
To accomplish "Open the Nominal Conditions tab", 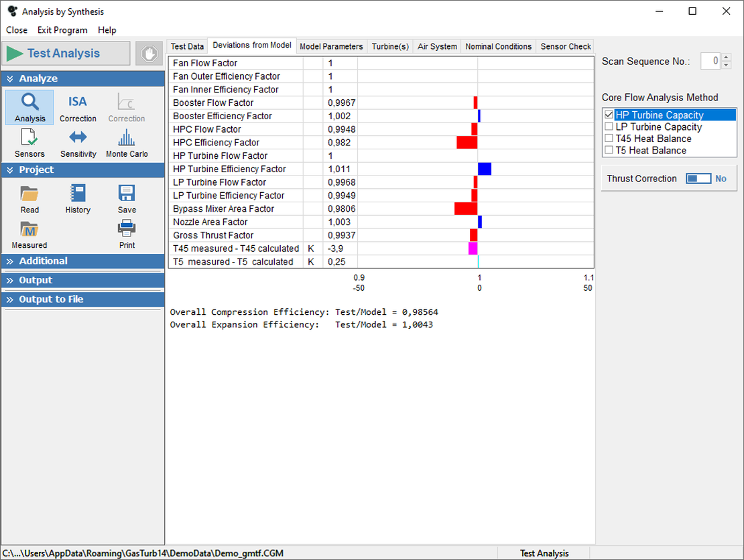I will click(498, 46).
